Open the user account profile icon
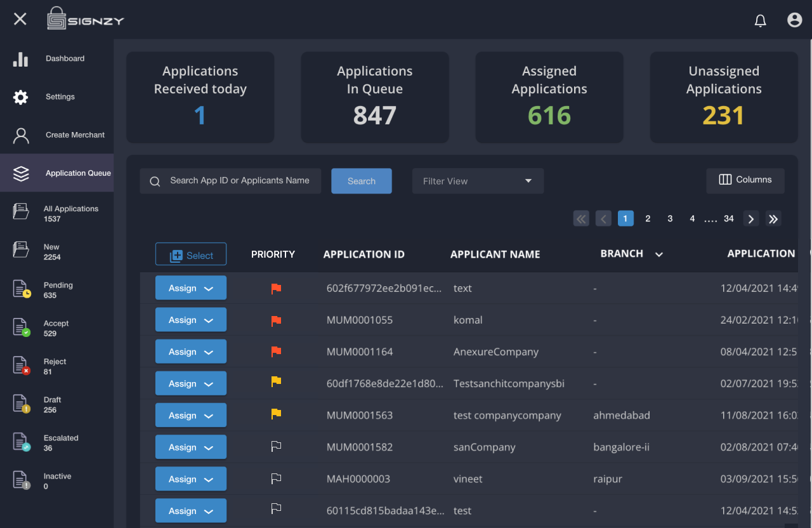812x528 pixels. pyautogui.click(x=794, y=20)
